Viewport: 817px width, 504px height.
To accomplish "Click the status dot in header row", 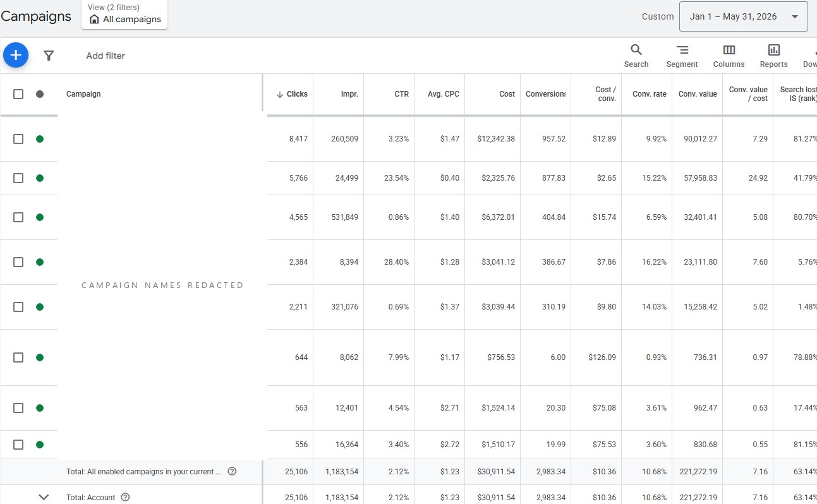I will pos(40,94).
